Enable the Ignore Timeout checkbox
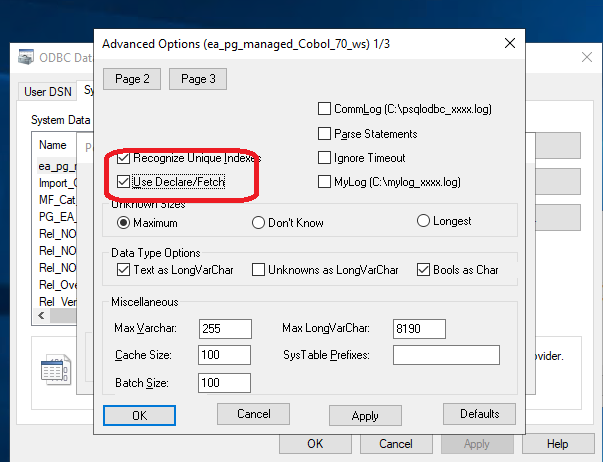This screenshot has height=462, width=603. (324, 158)
